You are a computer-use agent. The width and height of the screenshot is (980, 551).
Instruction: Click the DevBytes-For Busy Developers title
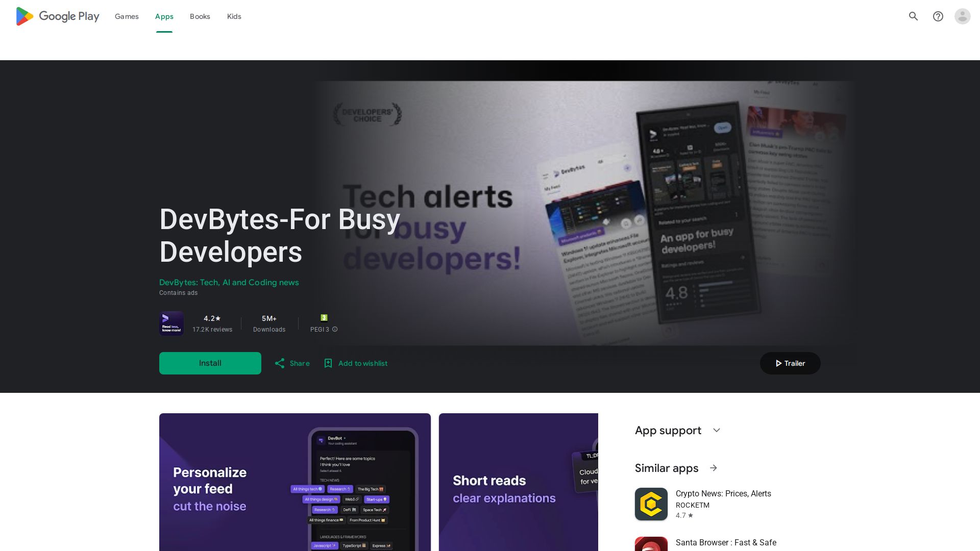coord(280,236)
